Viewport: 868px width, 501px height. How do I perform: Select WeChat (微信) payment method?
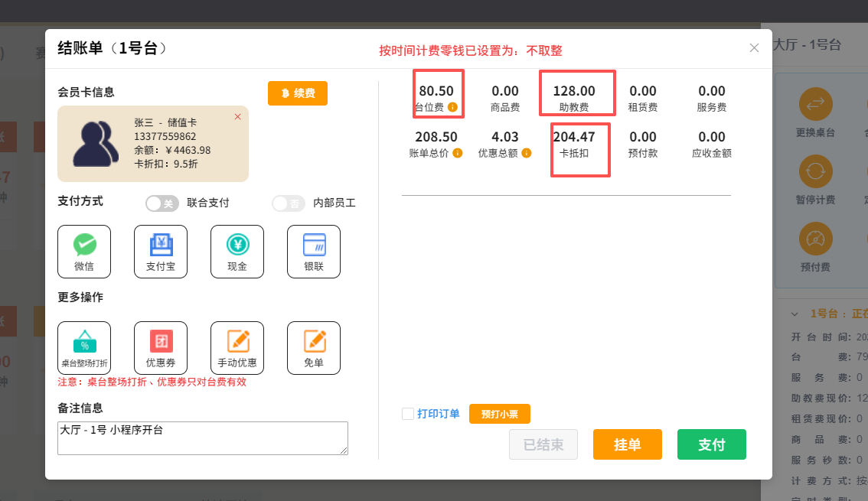point(84,252)
